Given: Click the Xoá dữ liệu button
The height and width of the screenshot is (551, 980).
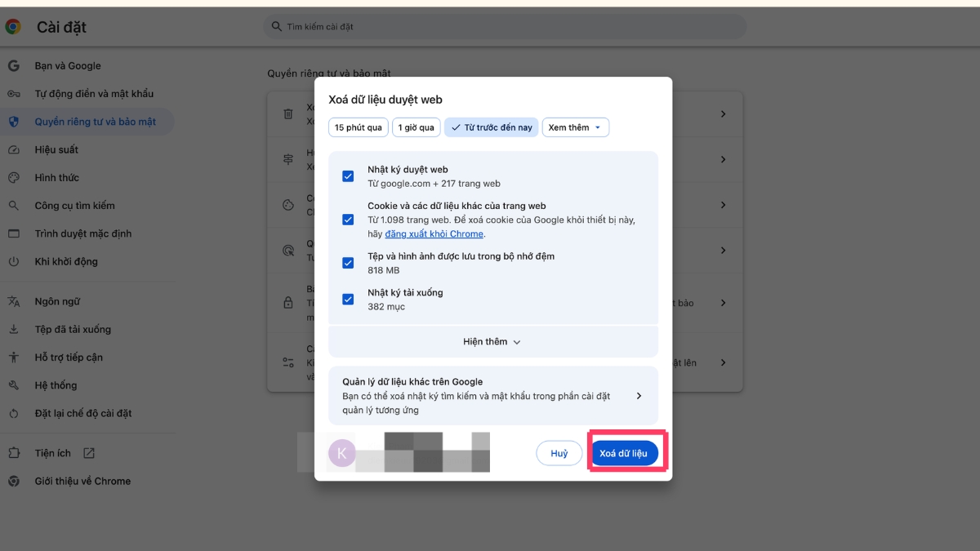Looking at the screenshot, I should (624, 453).
